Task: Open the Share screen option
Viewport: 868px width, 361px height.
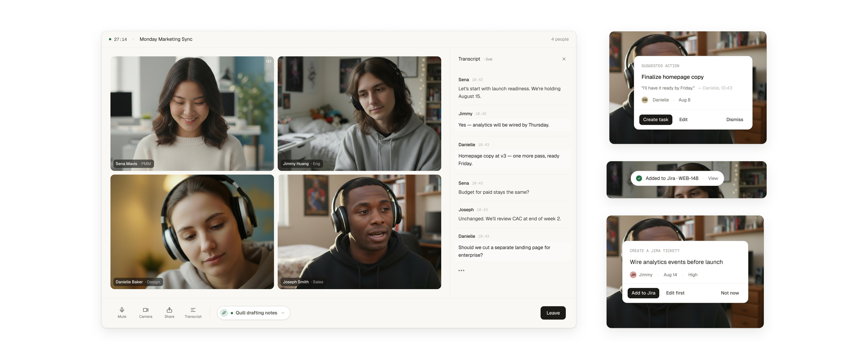Action: click(x=169, y=312)
